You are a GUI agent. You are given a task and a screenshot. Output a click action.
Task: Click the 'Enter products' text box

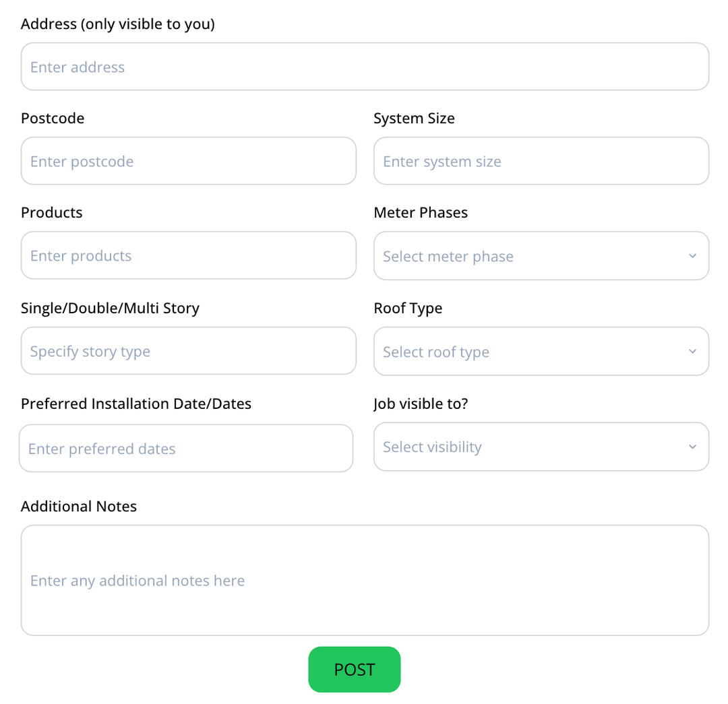pos(188,255)
